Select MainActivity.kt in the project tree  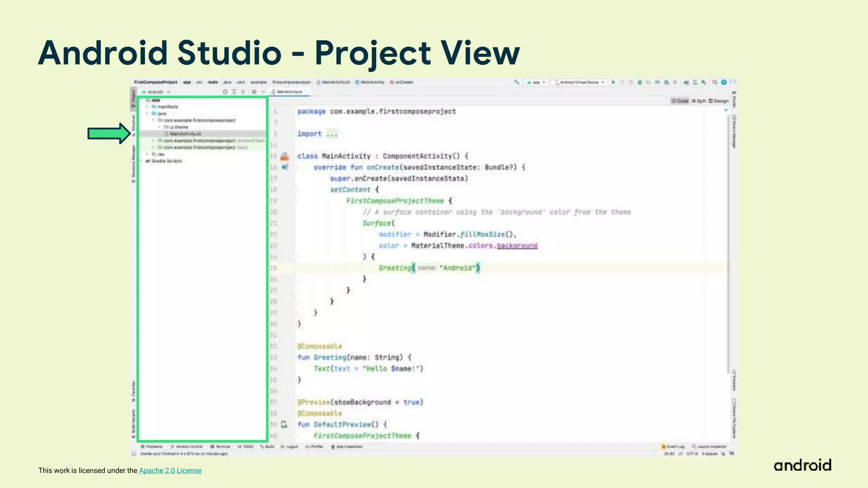185,134
